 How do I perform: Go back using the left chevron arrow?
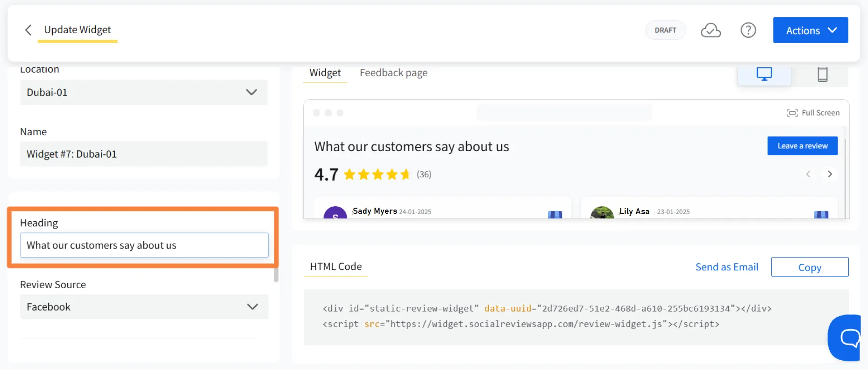click(x=28, y=30)
